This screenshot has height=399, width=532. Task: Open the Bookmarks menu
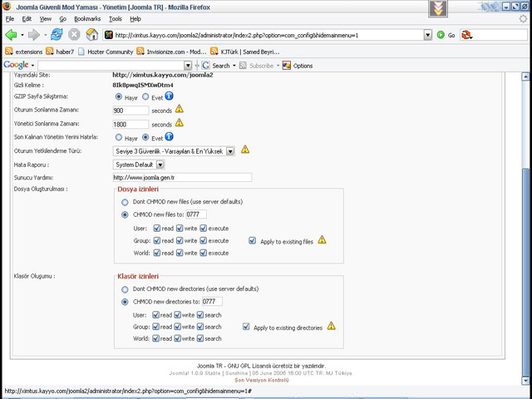point(87,19)
